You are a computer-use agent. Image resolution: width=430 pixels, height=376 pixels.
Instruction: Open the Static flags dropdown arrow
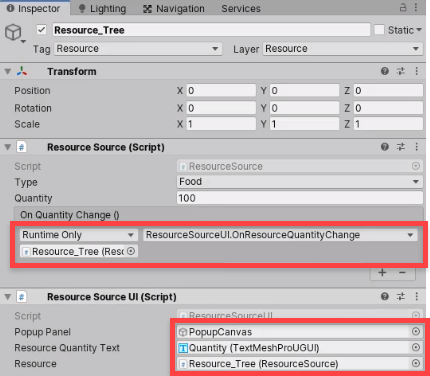point(419,30)
